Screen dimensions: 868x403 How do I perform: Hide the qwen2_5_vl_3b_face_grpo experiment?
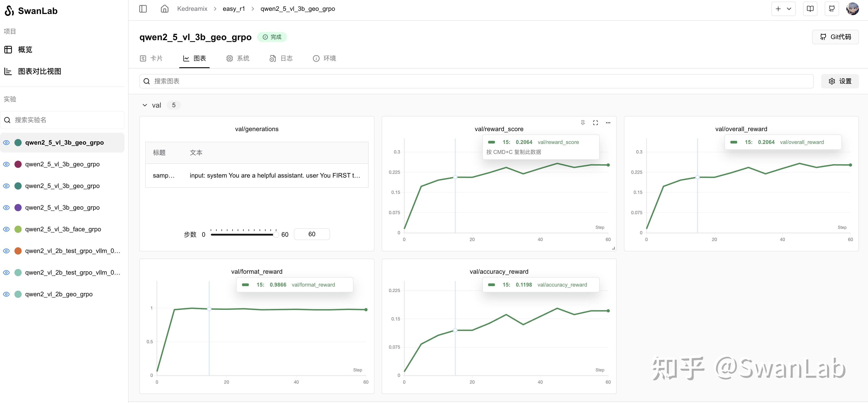6,229
